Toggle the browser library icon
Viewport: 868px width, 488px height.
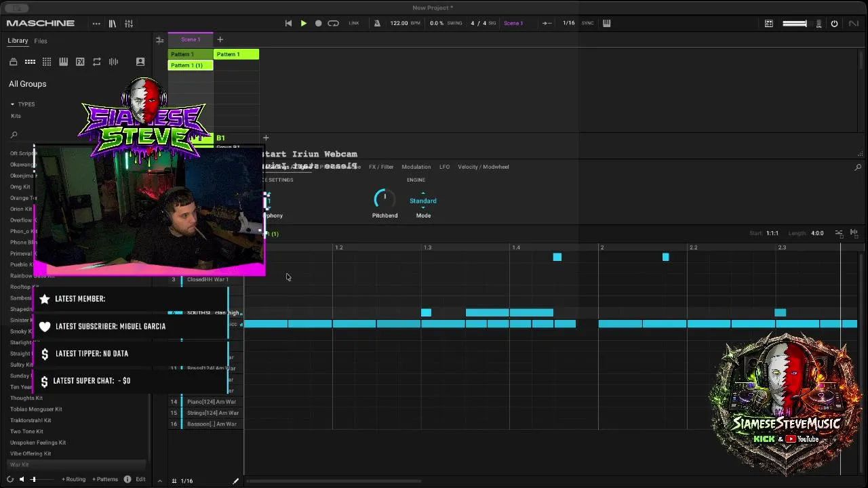click(113, 23)
